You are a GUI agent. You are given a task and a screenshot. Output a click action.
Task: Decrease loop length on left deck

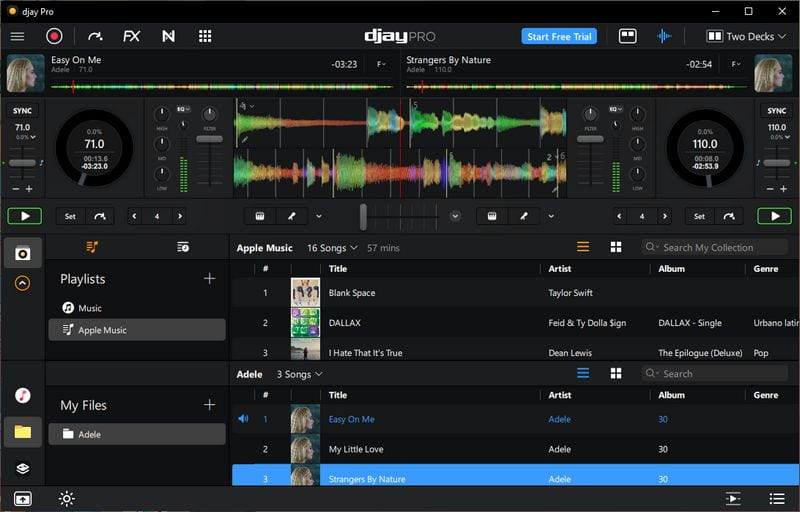click(134, 216)
